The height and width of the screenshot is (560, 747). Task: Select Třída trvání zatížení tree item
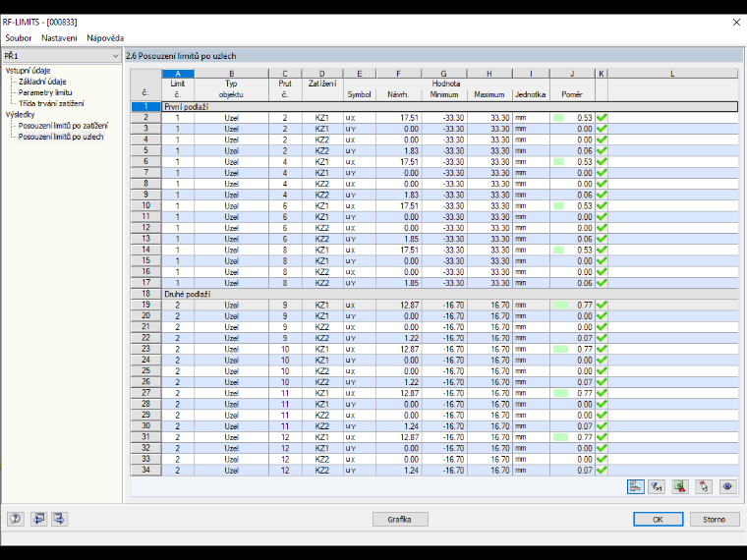(x=51, y=103)
